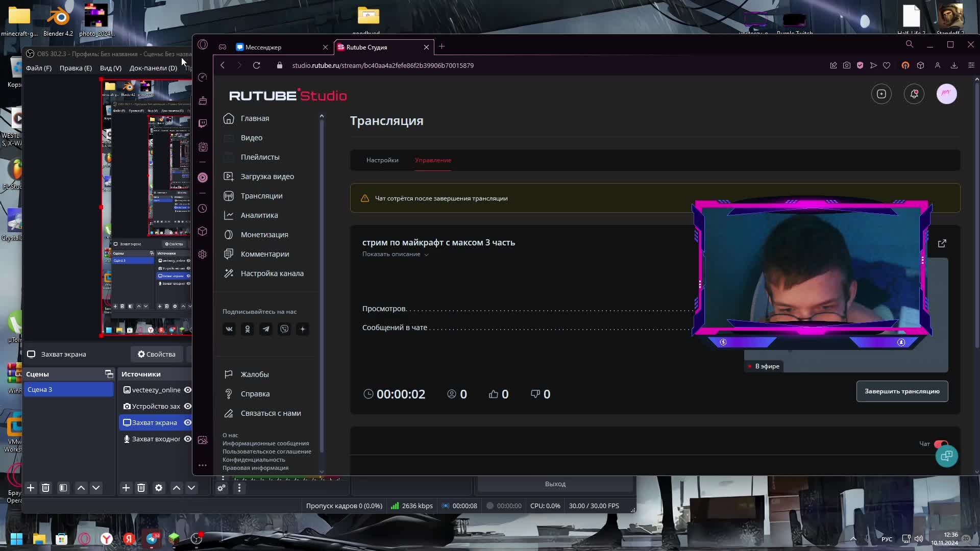Show hidden Windows tray icons chevron
The height and width of the screenshot is (551, 980).
pos(853,539)
